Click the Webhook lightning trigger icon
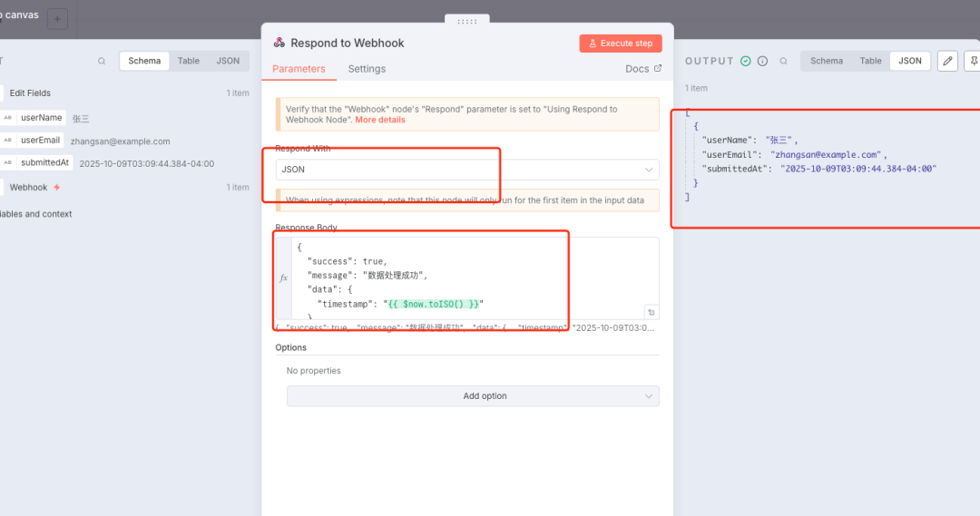The width and height of the screenshot is (980, 516). 57,188
